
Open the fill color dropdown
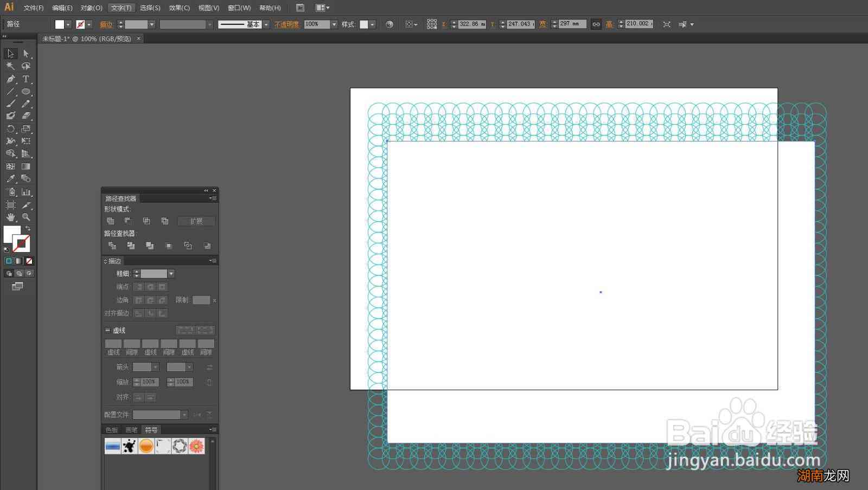pyautogui.click(x=68, y=24)
